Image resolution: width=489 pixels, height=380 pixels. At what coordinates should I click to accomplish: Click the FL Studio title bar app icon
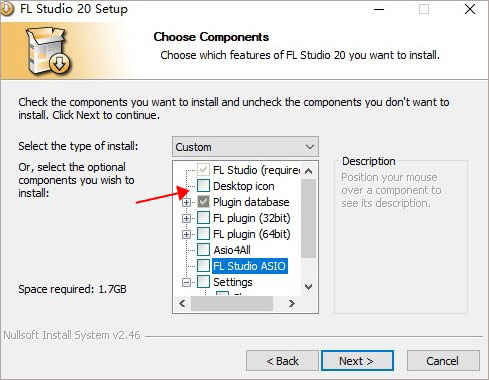(7, 9)
